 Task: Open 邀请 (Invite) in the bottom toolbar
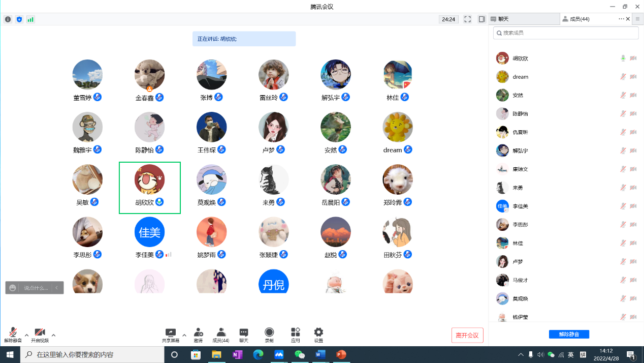198,335
